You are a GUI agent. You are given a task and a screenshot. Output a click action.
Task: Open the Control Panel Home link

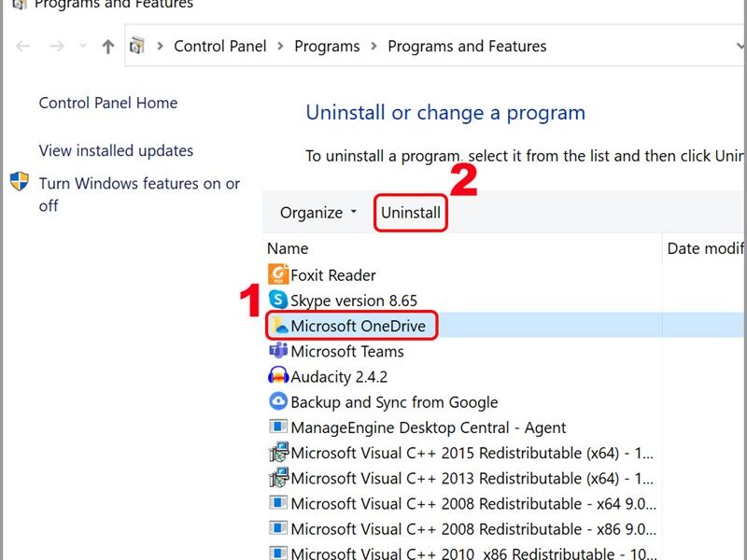click(x=108, y=103)
